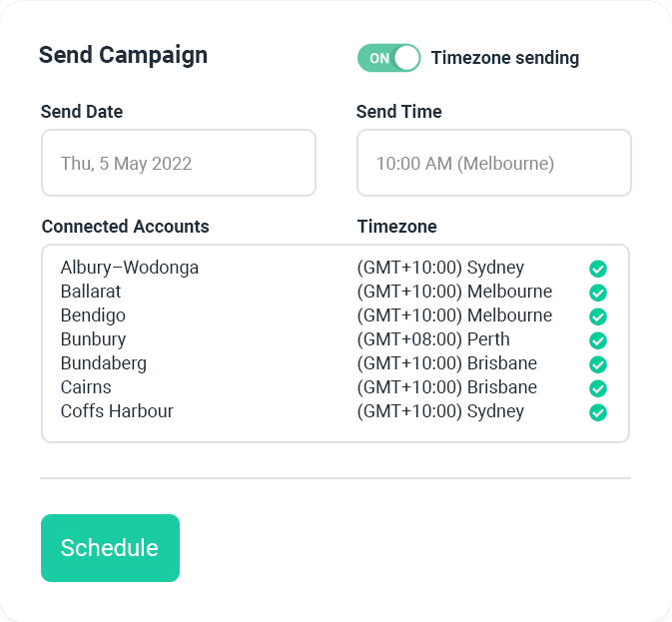The image size is (672, 622).
Task: Click the green checkmark for Ballarat
Action: [598, 293]
